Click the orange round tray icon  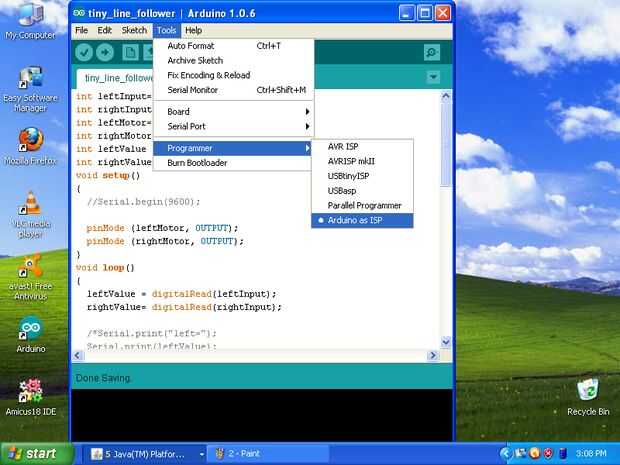pos(534,453)
